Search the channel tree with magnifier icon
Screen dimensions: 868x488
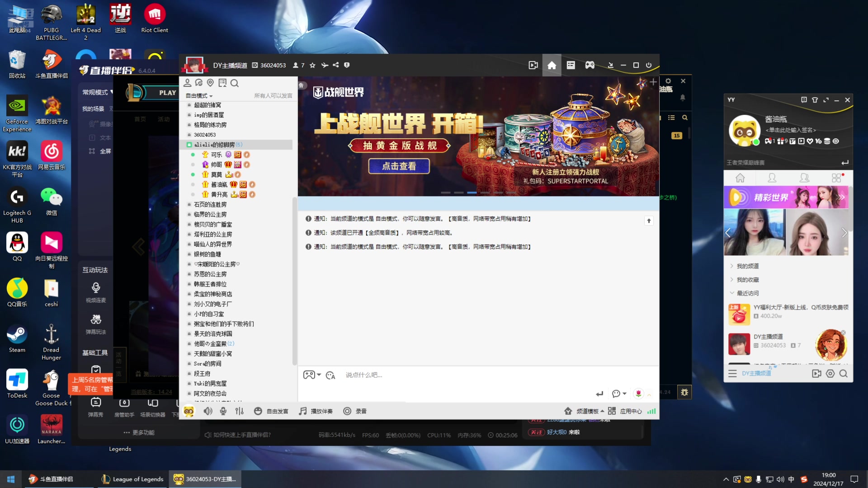234,83
